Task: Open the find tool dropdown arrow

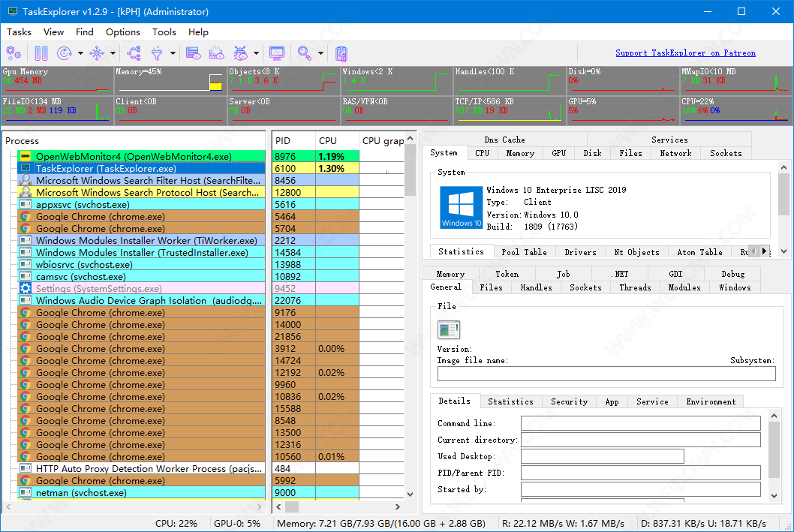Action: (320, 53)
